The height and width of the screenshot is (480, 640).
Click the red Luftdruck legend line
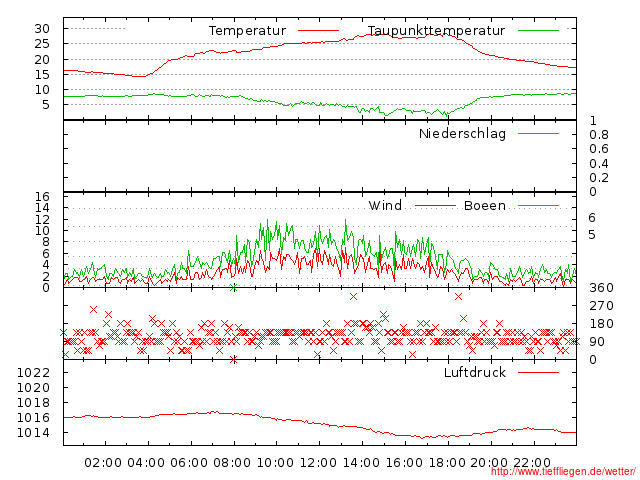point(538,372)
